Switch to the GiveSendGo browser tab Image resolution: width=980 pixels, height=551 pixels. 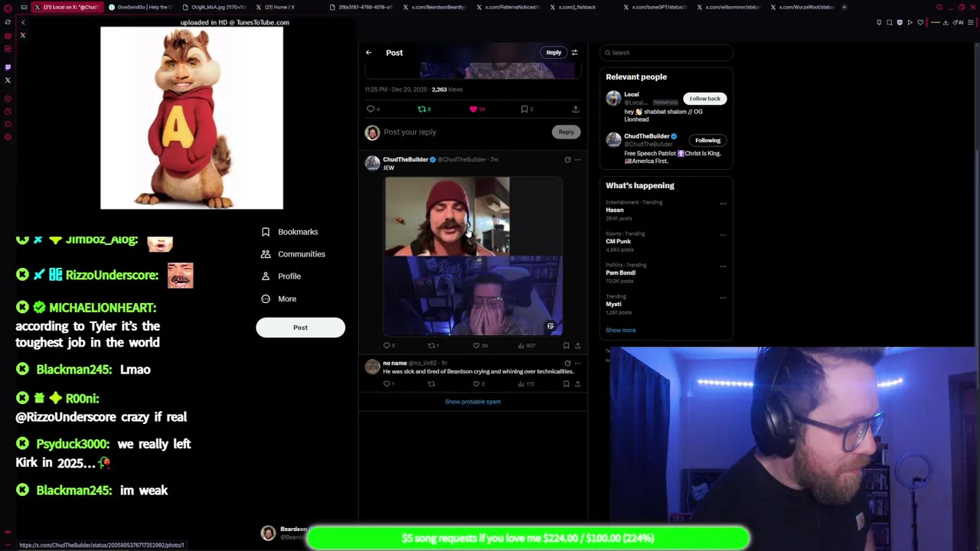click(x=141, y=7)
